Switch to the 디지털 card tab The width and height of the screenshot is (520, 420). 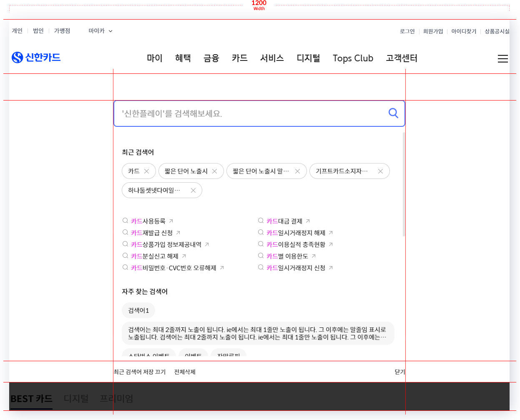pyautogui.click(x=76, y=399)
